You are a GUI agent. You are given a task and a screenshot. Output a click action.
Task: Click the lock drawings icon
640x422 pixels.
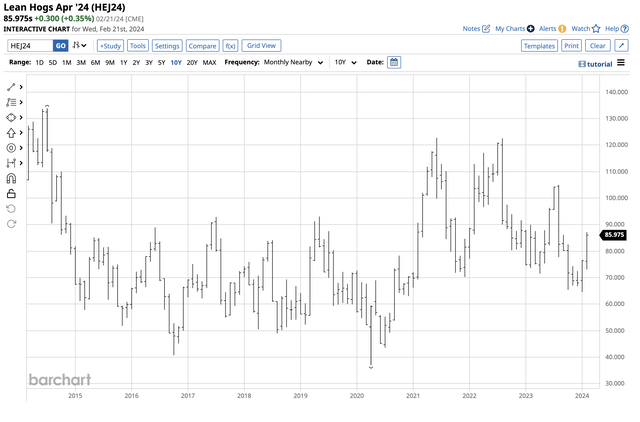[11, 193]
